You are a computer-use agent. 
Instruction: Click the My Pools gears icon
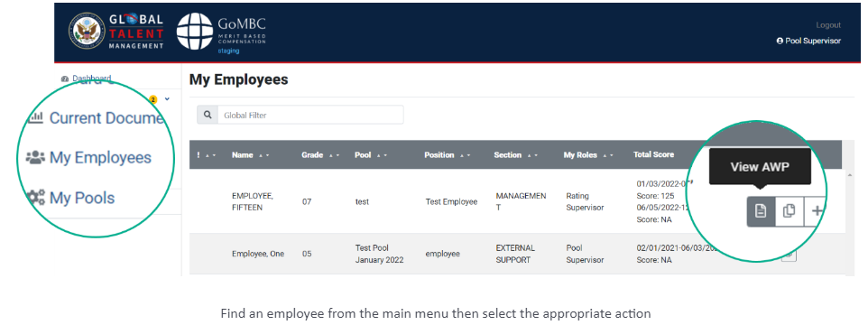coord(36,198)
